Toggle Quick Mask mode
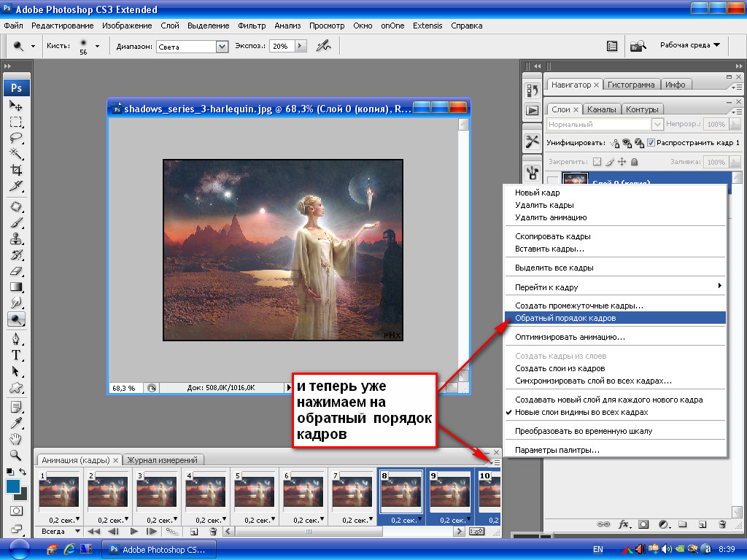 click(16, 511)
